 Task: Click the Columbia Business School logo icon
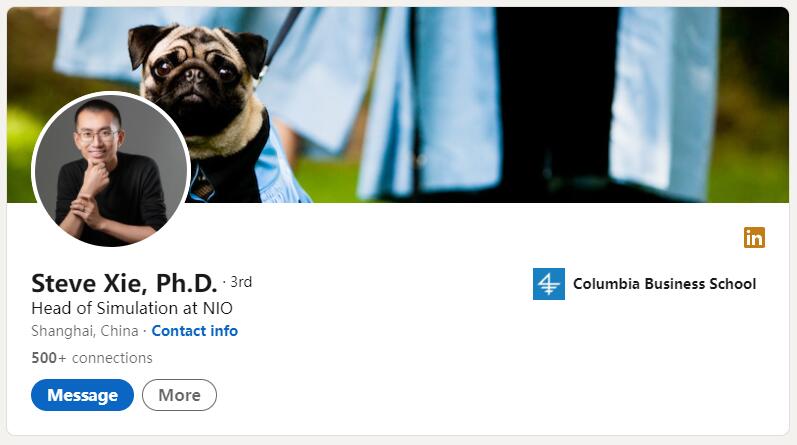click(x=548, y=284)
